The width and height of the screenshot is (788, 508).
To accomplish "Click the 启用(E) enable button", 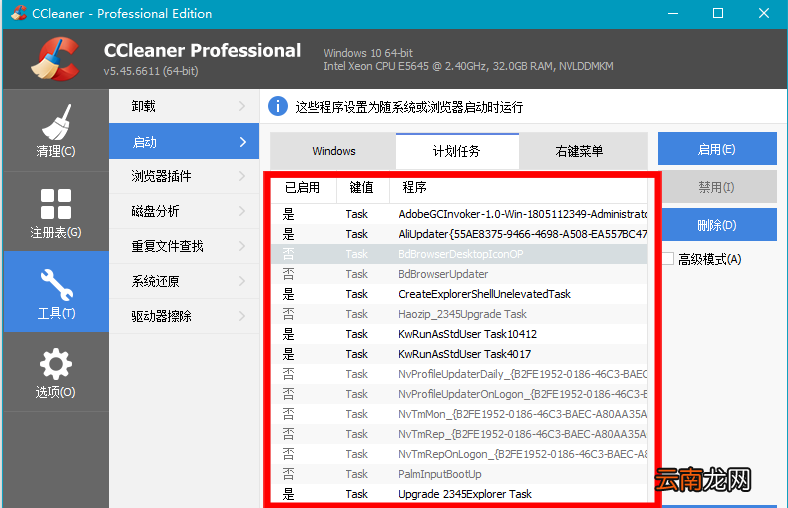I will pyautogui.click(x=717, y=149).
